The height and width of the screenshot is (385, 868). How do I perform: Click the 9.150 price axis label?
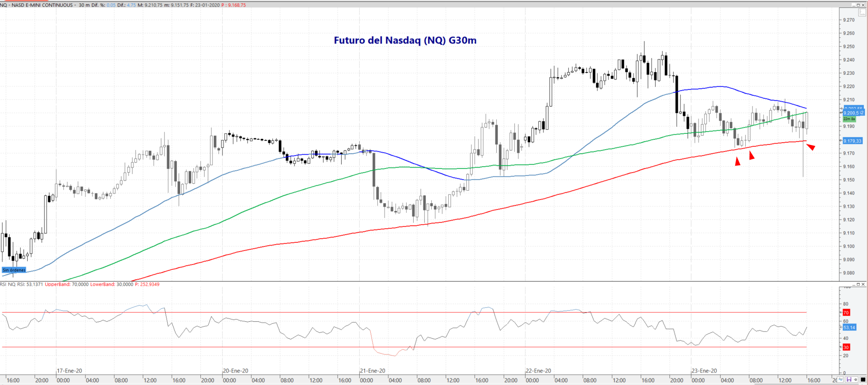point(849,180)
